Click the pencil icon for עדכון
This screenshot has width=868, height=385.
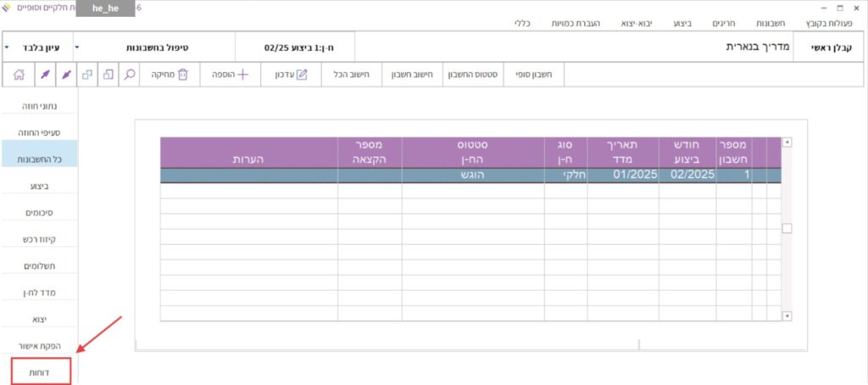click(x=301, y=75)
